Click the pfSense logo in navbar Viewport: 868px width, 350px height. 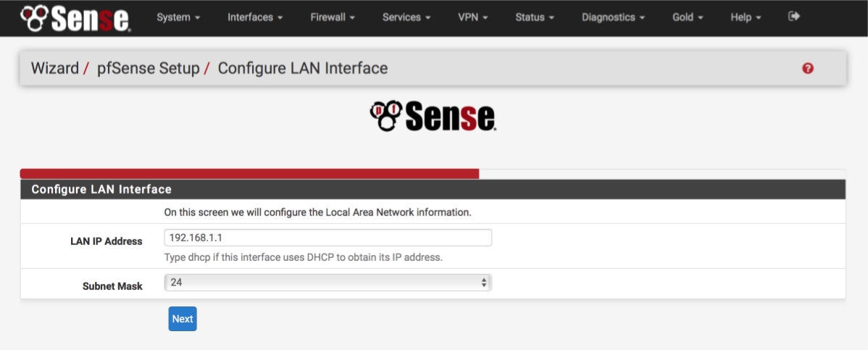point(75,17)
